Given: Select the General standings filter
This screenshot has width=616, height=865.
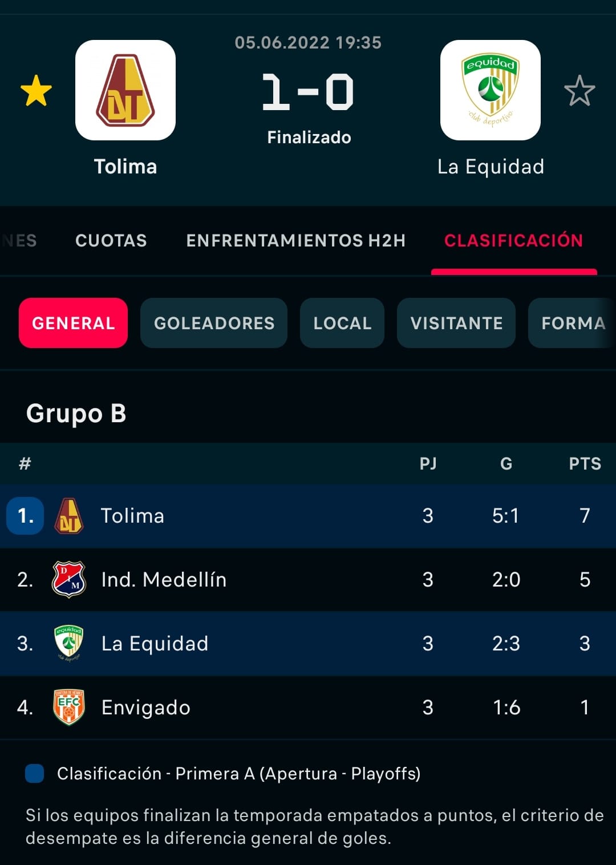Looking at the screenshot, I should coord(73,323).
